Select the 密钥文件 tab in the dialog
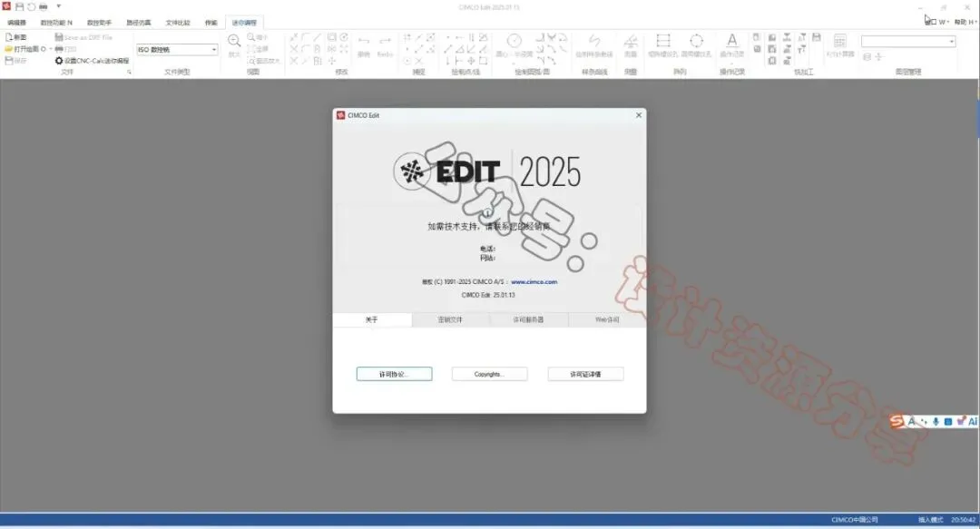 [x=450, y=319]
